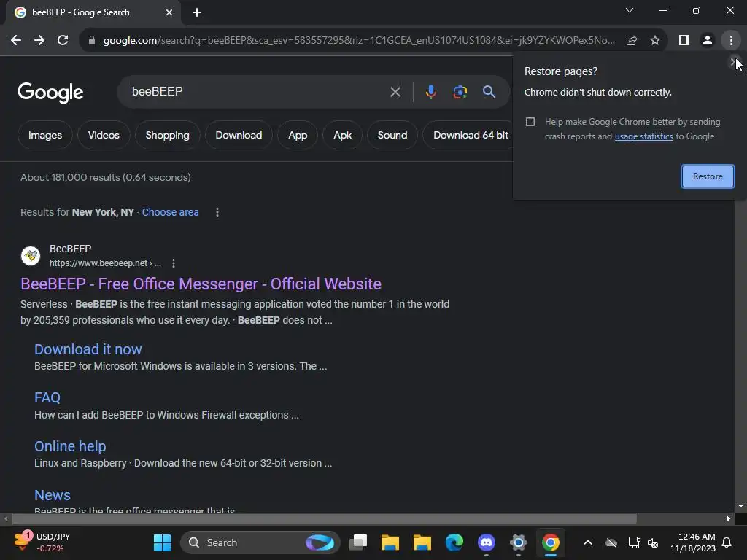Click the muted volume tray icon
The width and height of the screenshot is (747, 560).
[653, 542]
